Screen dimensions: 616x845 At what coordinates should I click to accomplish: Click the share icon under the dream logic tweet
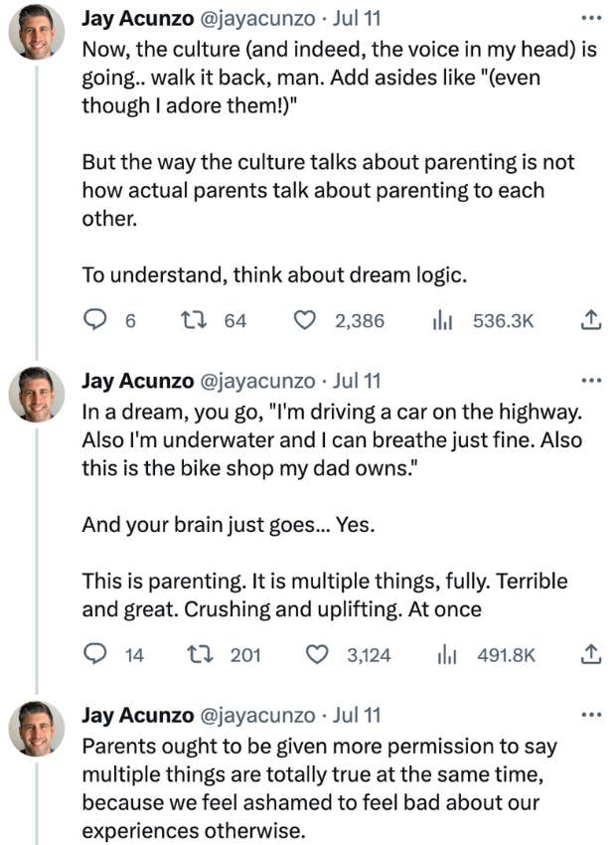point(590,654)
